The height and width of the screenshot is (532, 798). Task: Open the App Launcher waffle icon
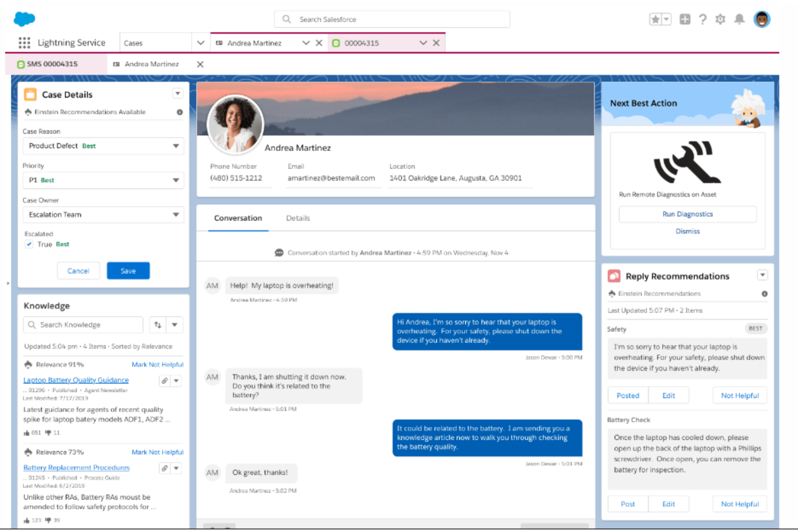[x=24, y=42]
